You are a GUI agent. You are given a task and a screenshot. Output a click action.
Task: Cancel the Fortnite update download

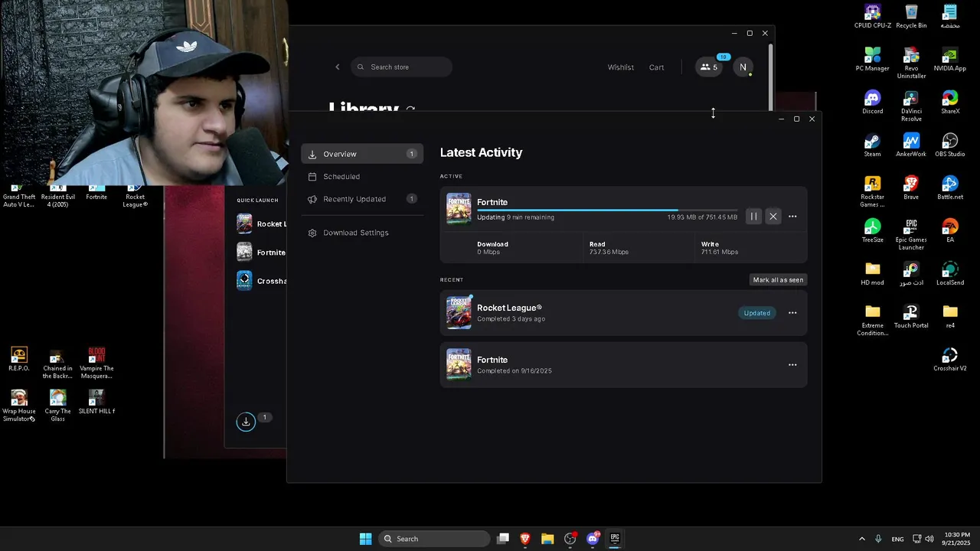(773, 217)
